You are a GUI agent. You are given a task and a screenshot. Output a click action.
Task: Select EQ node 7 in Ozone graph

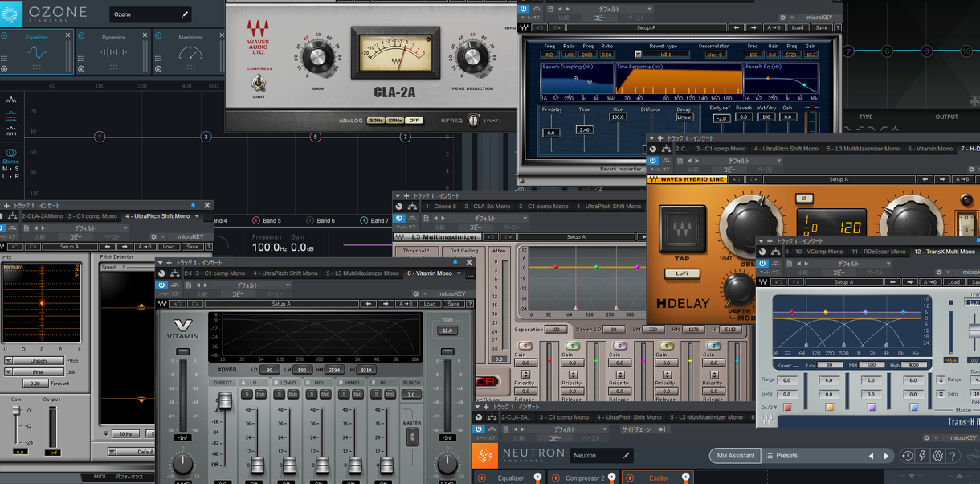coord(405,137)
